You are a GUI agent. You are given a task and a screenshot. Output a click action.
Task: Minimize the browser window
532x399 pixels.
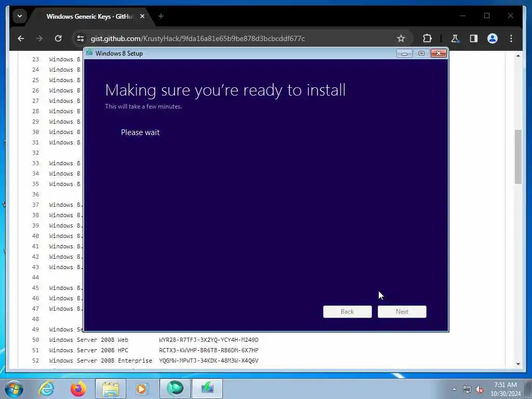[x=463, y=16]
